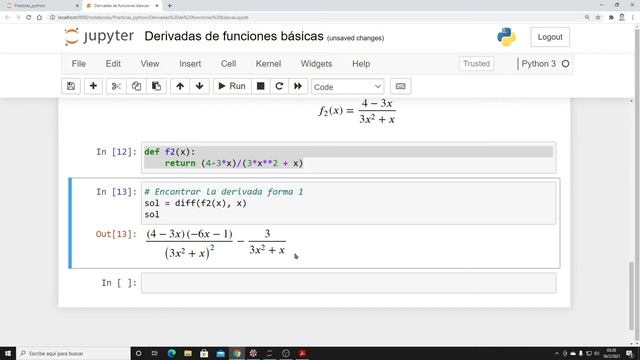Open new browser tab plus
Screen dimensions: 640x360
(169, 6)
